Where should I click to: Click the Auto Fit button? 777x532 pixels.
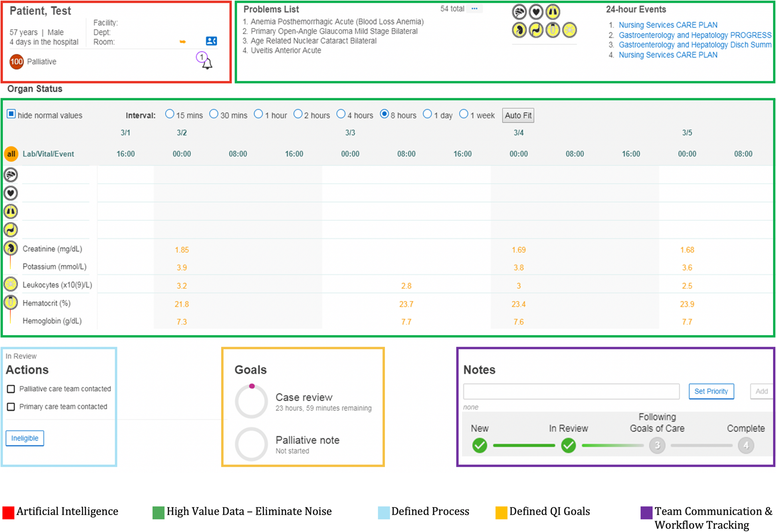[x=518, y=115]
